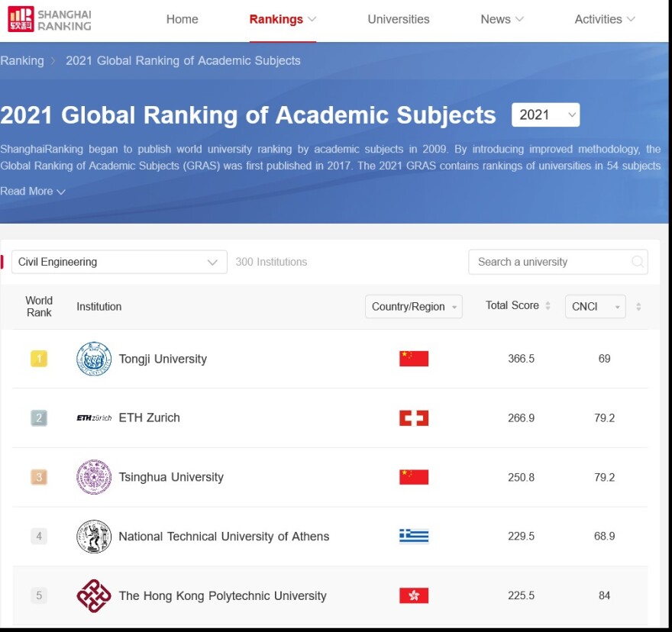672x632 pixels.
Task: Click the Hong Kong Polytechnic University logo
Action: 94,596
